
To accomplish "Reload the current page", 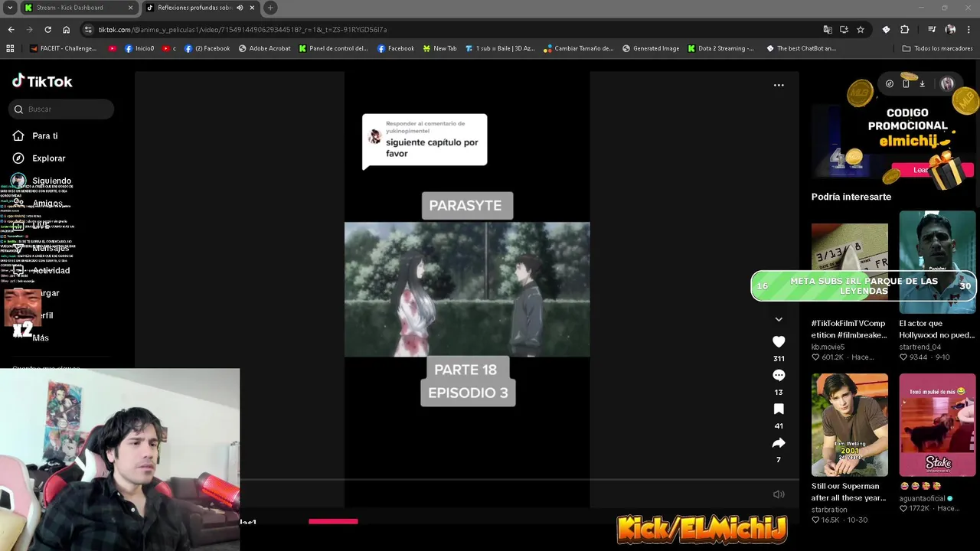I will click(47, 29).
